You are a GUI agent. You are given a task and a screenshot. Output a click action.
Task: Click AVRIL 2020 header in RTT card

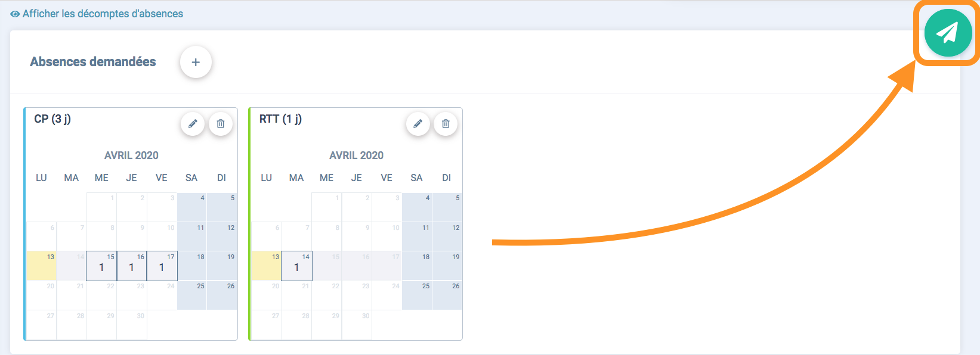[356, 155]
